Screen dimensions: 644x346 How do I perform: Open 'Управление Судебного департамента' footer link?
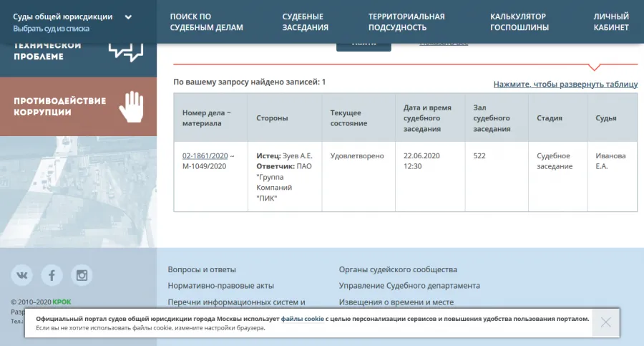(x=409, y=286)
